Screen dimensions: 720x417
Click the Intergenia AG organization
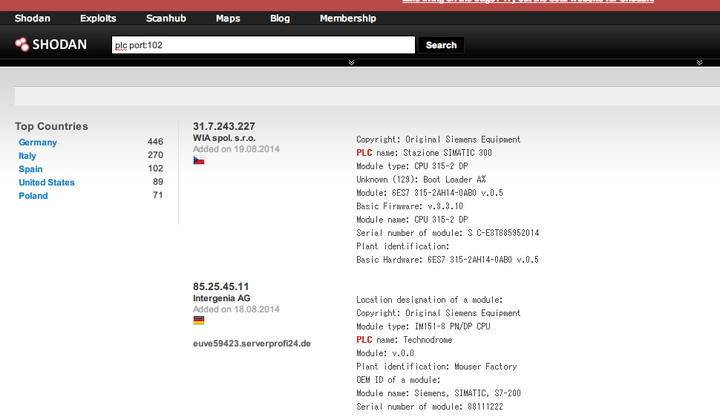[x=221, y=298]
